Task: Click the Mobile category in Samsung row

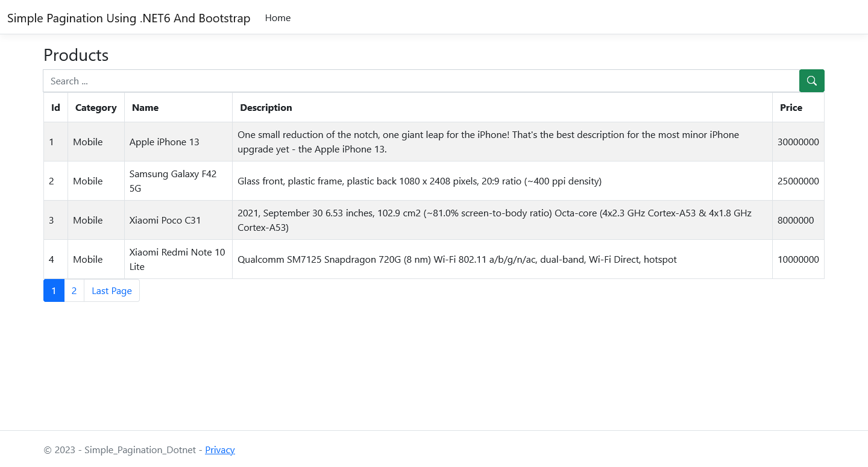Action: tap(96, 181)
